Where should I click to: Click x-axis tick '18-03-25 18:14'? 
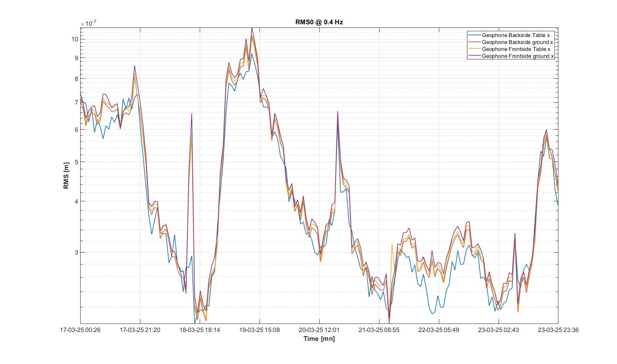(200, 330)
